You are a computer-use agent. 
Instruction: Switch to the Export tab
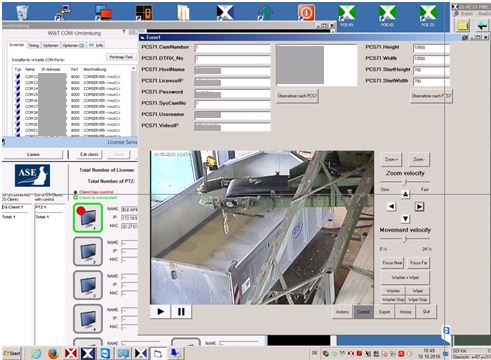(384, 312)
